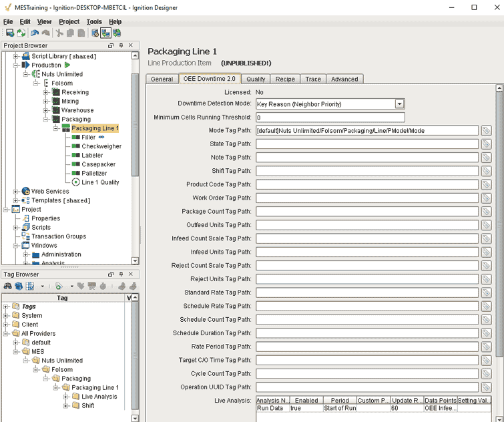Open the dropdown arrow beside the checklist icon
The image size is (504, 422).
(43, 286)
